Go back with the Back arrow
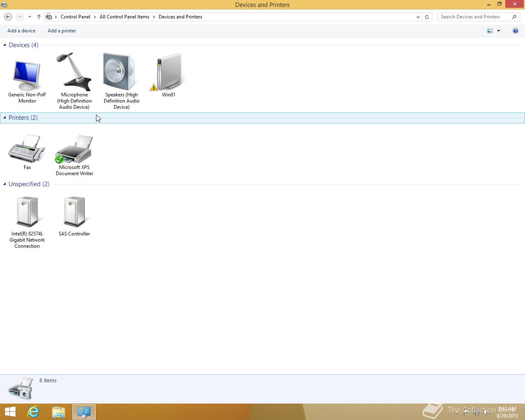Viewport: 525px width, 420px height. [8, 17]
